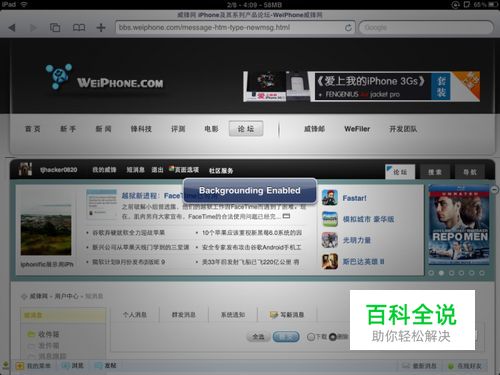
Task: Open the news link about 飞船已飞220亿公里
Action: tap(250, 262)
